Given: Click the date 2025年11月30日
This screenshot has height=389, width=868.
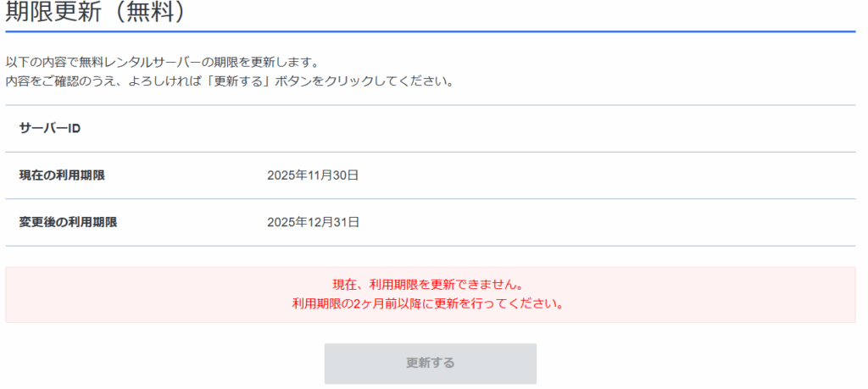Looking at the screenshot, I should tap(313, 175).
